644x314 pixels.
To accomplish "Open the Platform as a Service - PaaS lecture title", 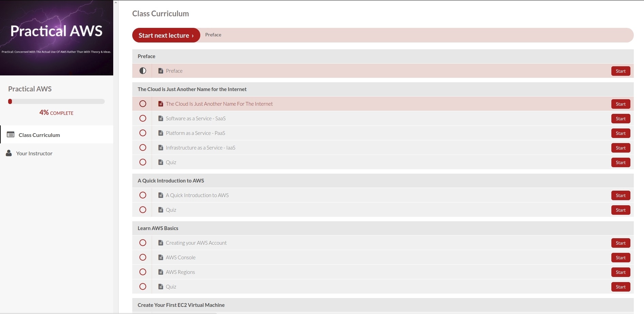I will (195, 133).
